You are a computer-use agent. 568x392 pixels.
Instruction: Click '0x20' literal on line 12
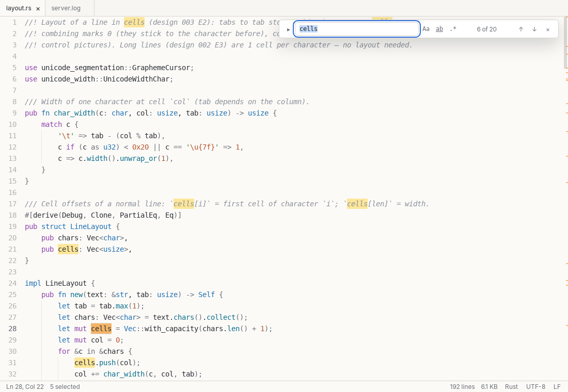click(140, 148)
